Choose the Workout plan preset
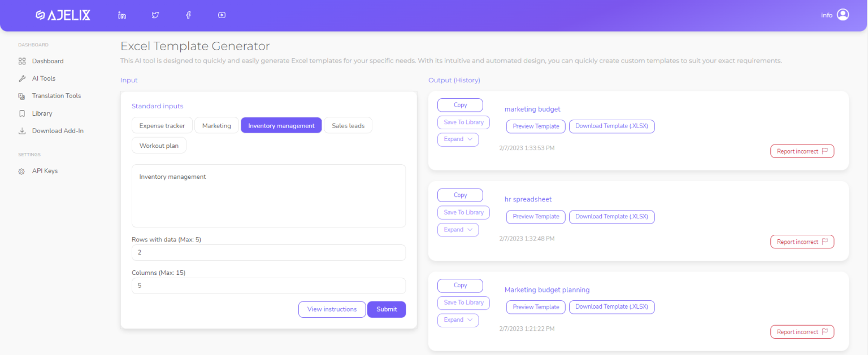 tap(159, 146)
